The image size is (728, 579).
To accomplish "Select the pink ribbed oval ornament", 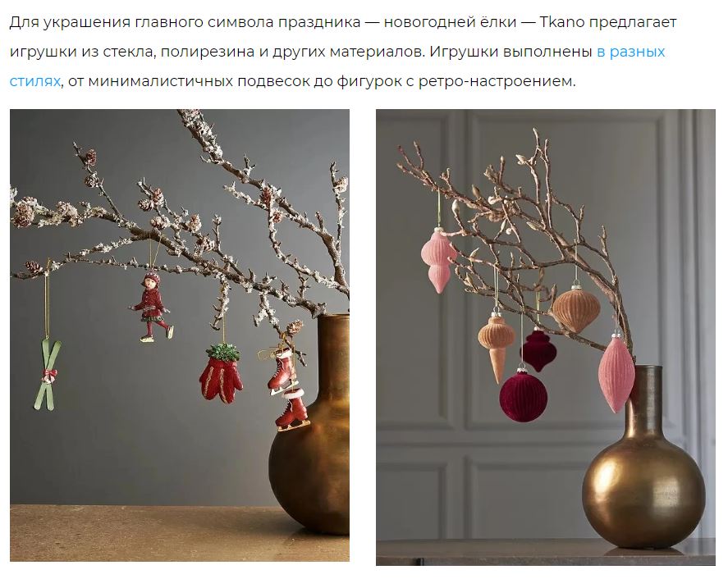I will tap(616, 373).
